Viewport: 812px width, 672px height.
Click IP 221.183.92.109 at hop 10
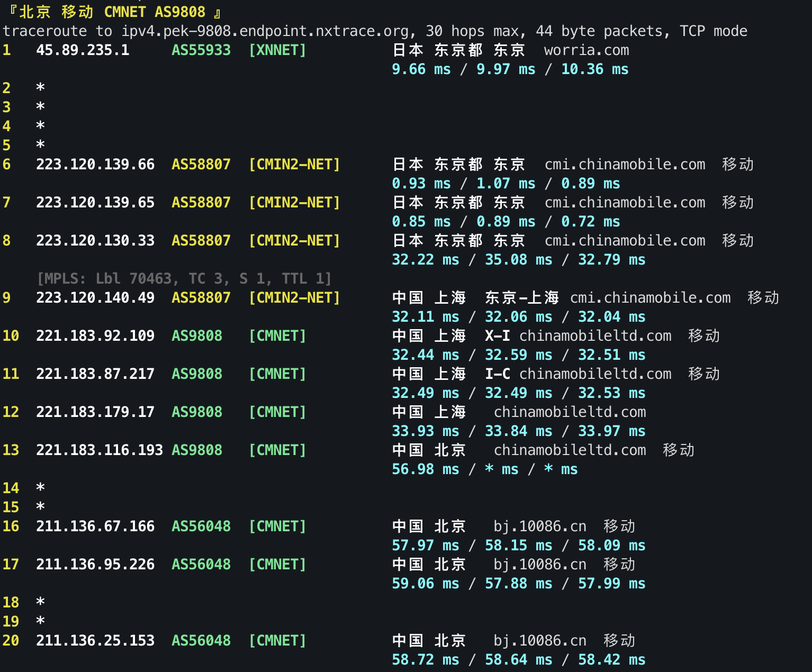[x=95, y=336]
